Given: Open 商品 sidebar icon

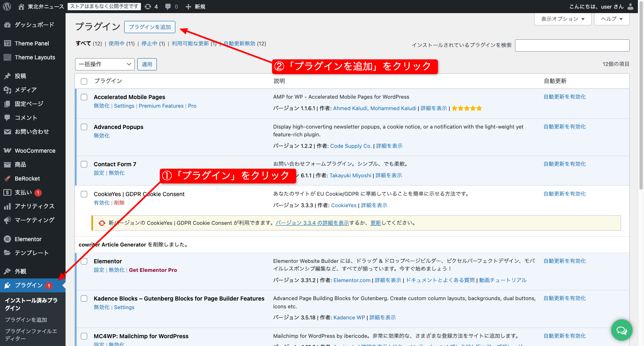Looking at the screenshot, I should 7,165.
